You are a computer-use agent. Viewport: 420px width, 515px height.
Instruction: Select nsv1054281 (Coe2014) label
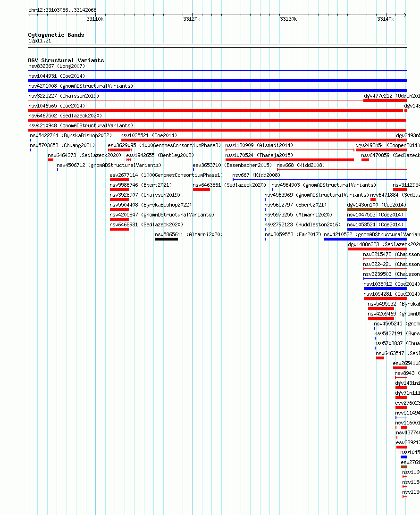pyautogui.click(x=391, y=294)
